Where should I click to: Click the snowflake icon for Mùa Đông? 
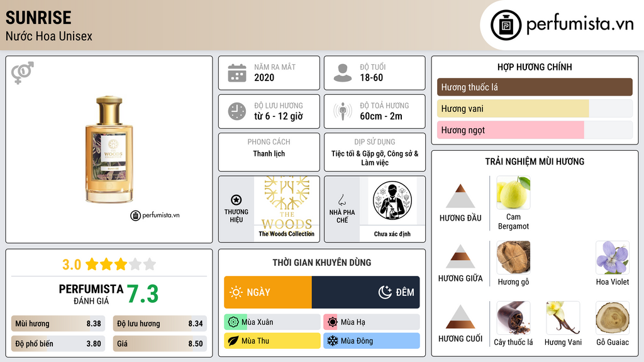point(333,341)
